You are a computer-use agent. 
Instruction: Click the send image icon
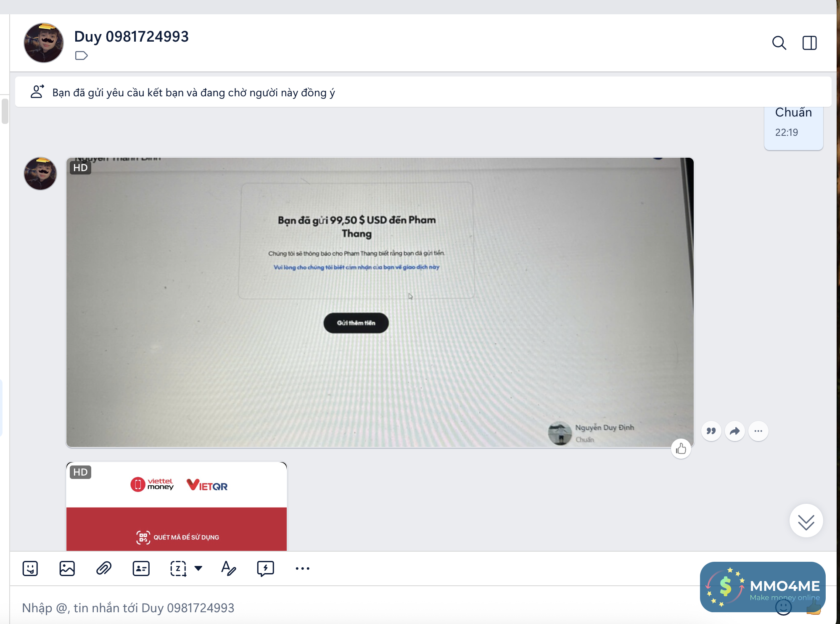click(67, 568)
